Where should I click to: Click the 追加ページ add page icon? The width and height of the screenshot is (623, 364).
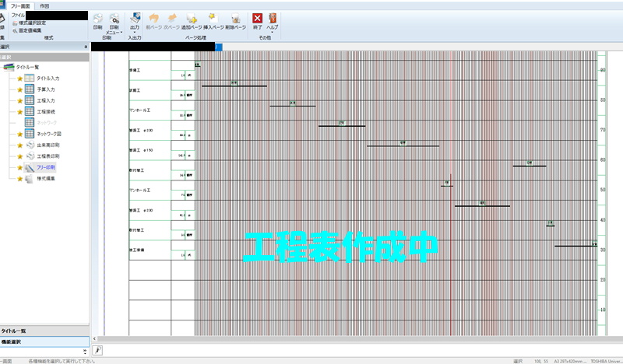tap(192, 19)
